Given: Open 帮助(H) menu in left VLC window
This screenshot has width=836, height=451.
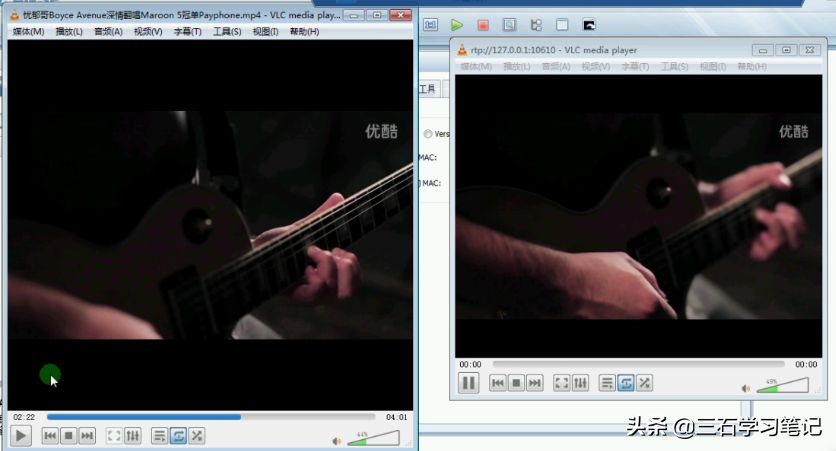Looking at the screenshot, I should [x=304, y=31].
